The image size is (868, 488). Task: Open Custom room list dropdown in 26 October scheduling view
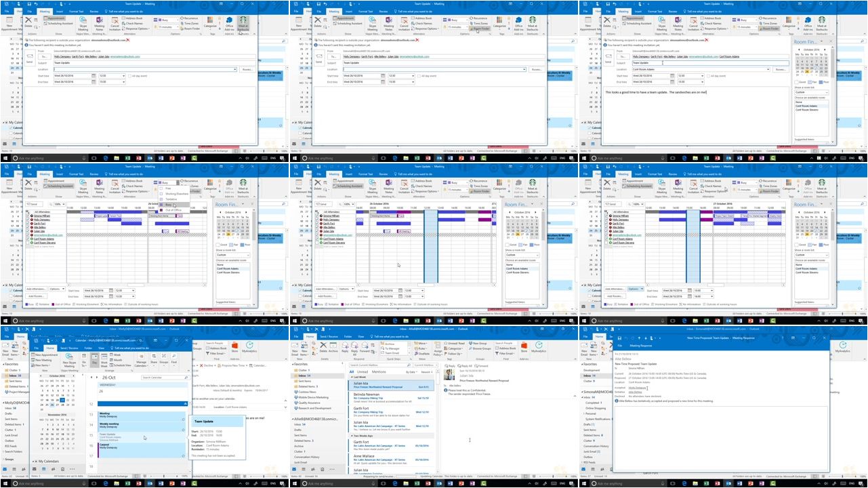522,255
